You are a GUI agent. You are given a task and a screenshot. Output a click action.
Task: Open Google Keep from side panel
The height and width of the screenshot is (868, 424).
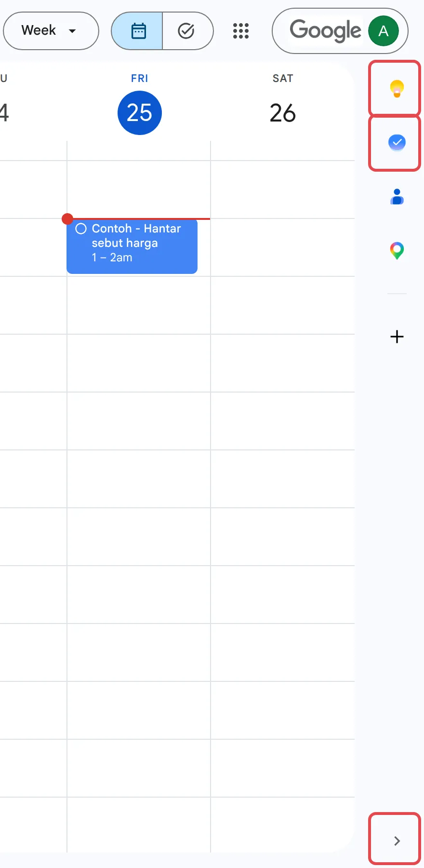pos(397,88)
